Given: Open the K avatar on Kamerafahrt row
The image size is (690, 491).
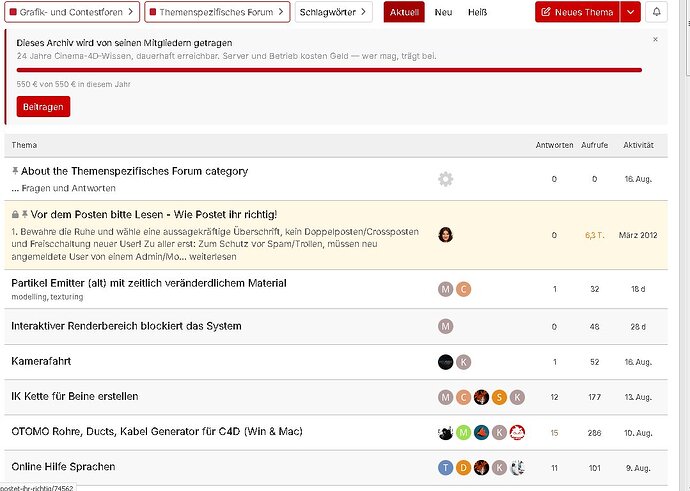Looking at the screenshot, I should tap(463, 362).
